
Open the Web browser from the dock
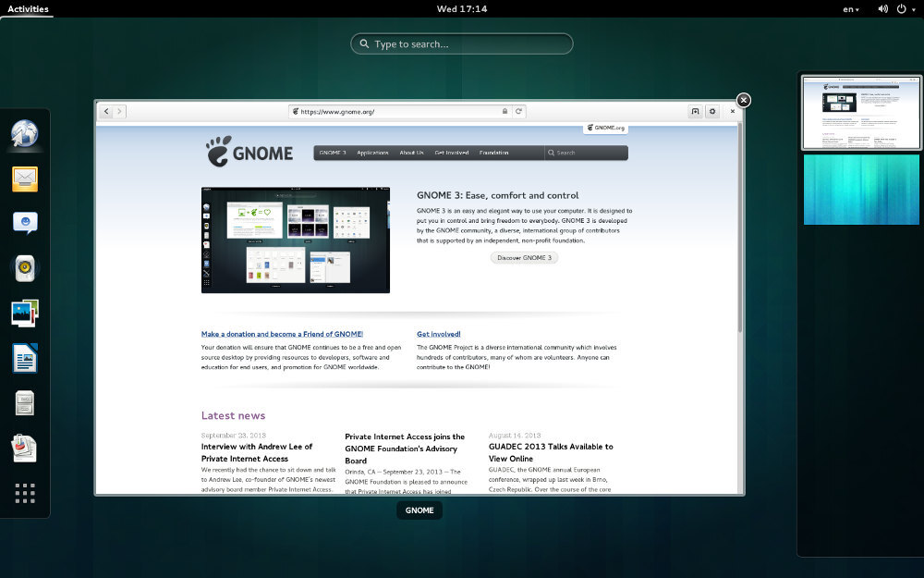pyautogui.click(x=25, y=133)
